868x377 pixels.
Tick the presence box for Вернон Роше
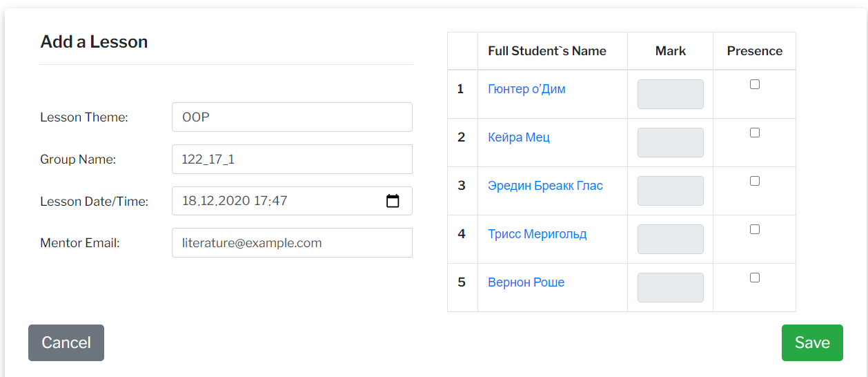click(755, 278)
